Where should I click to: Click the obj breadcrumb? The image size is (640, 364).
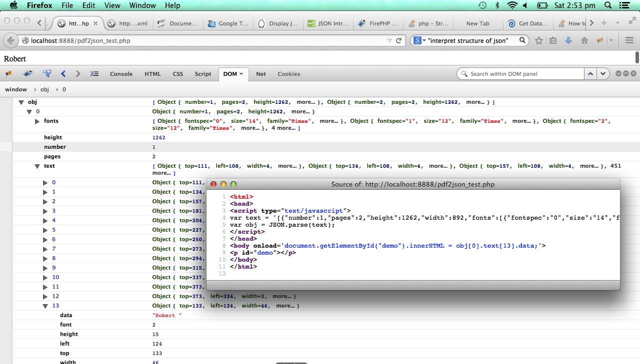[44, 89]
